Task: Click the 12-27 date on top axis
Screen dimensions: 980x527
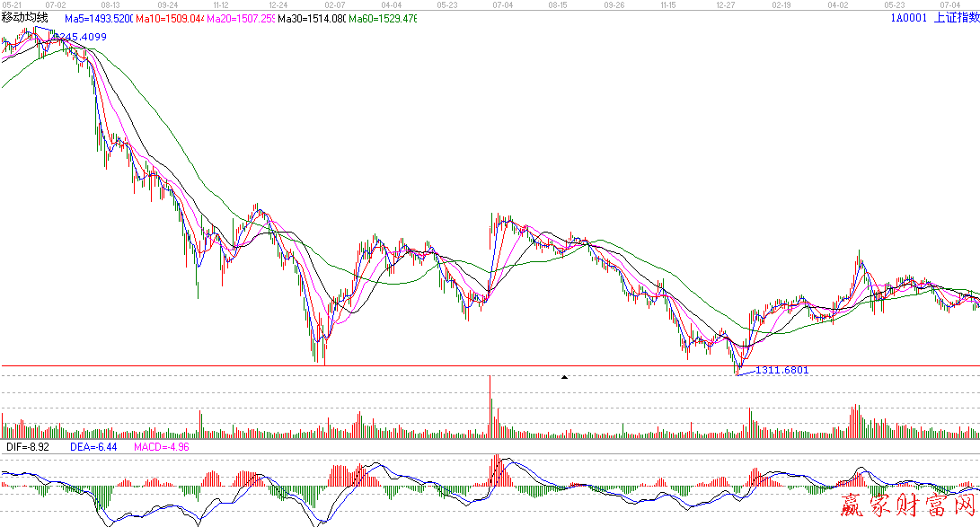Action: (x=726, y=5)
